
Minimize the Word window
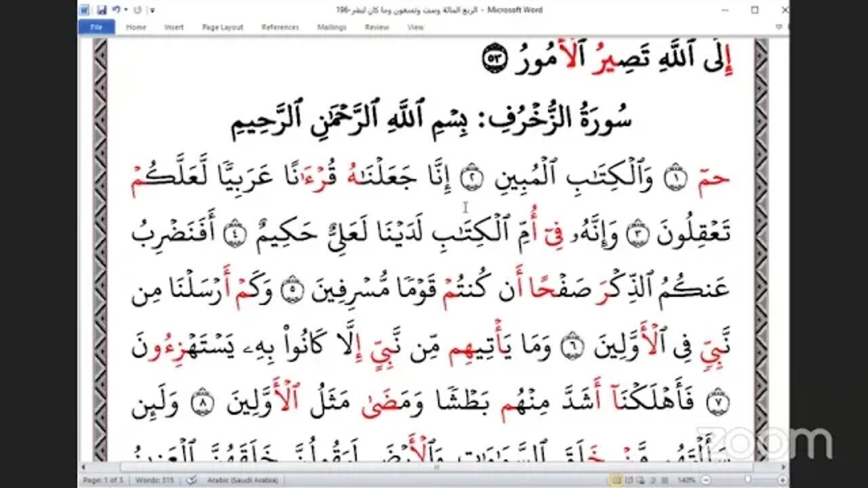[724, 10]
